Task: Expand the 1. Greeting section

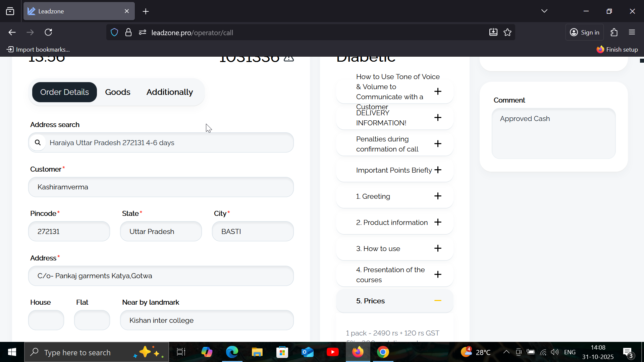Action: click(x=438, y=196)
